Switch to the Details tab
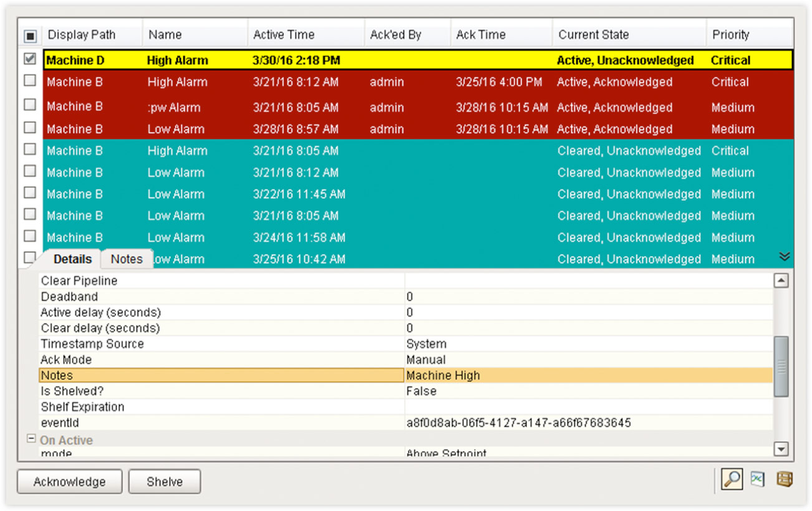 point(71,258)
